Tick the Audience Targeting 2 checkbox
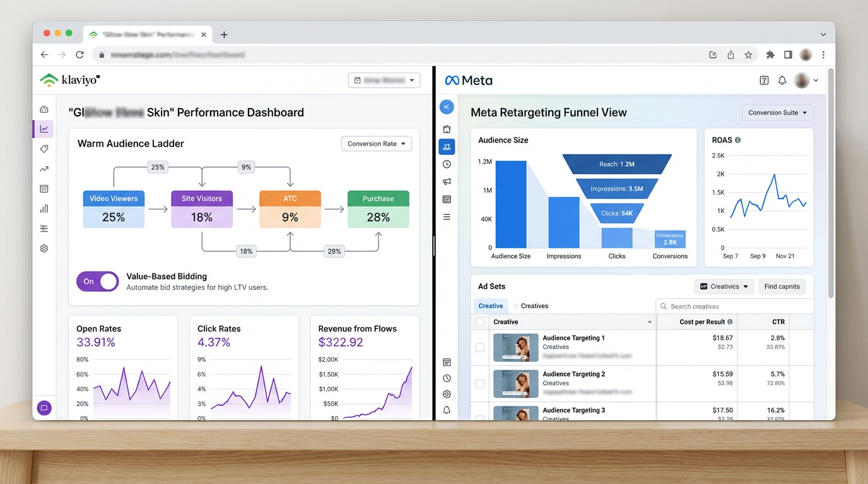The image size is (868, 484). click(480, 383)
